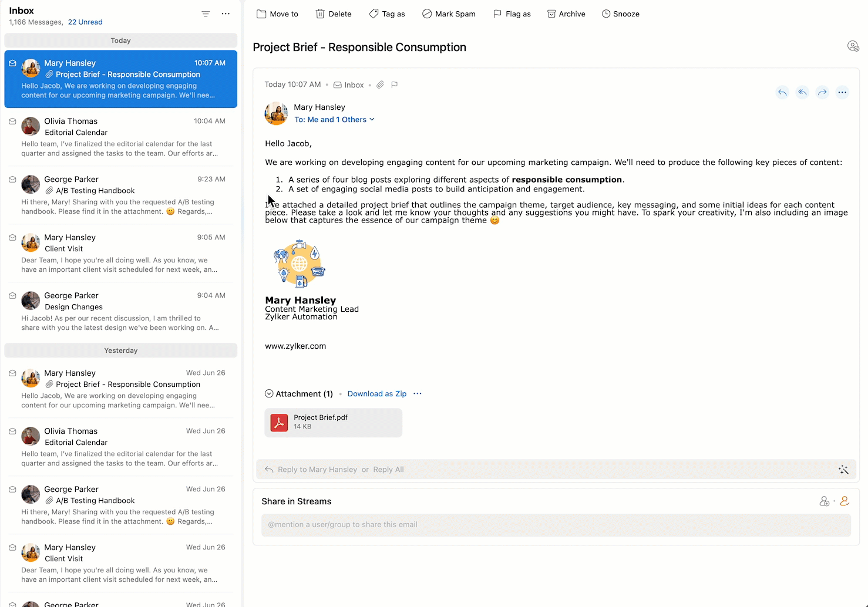Click Mary Hansley's avatar on the 9:05 AM email
This screenshot has height=607, width=868.
31,242
